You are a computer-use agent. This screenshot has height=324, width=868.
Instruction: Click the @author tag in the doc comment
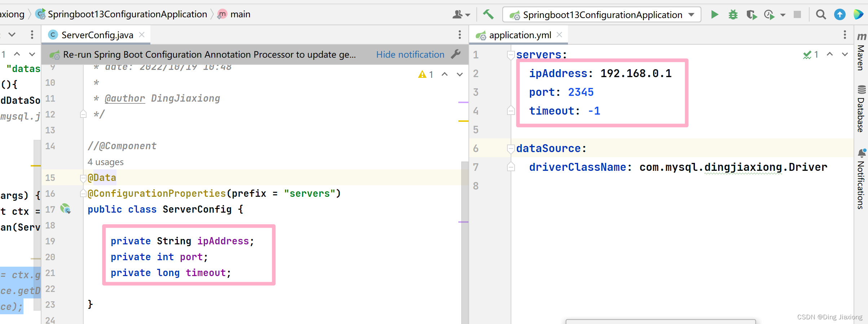pos(125,98)
